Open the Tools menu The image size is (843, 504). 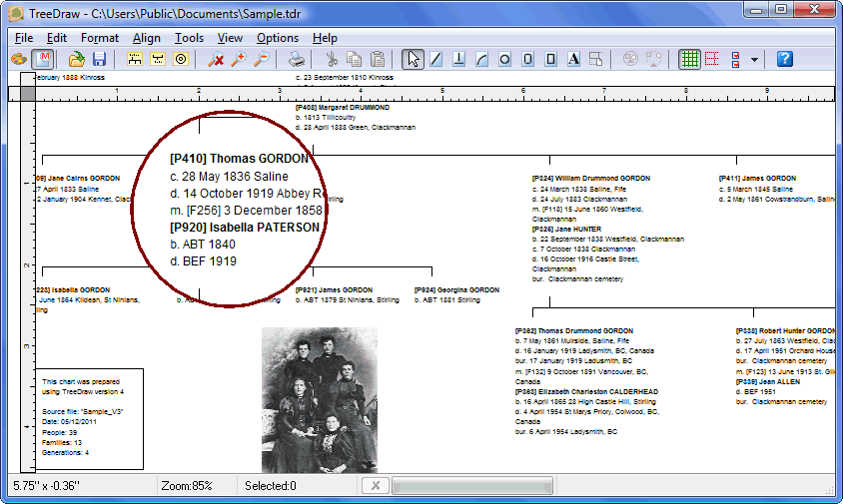point(189,38)
